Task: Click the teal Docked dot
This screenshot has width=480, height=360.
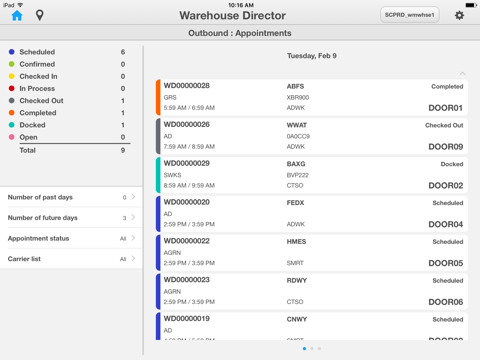Action: (12, 125)
